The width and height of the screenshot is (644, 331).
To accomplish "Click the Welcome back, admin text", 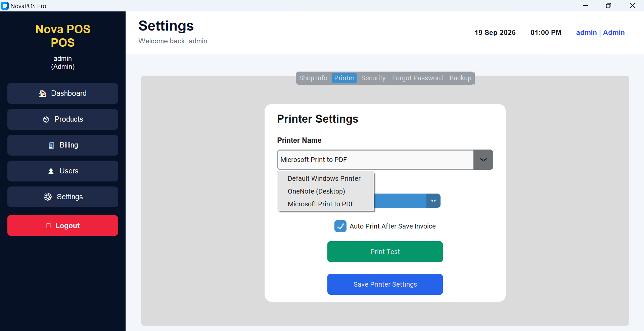I will [173, 41].
